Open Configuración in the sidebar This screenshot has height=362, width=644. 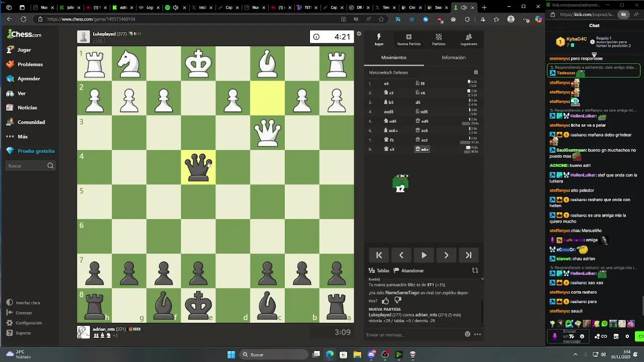pyautogui.click(x=24, y=323)
